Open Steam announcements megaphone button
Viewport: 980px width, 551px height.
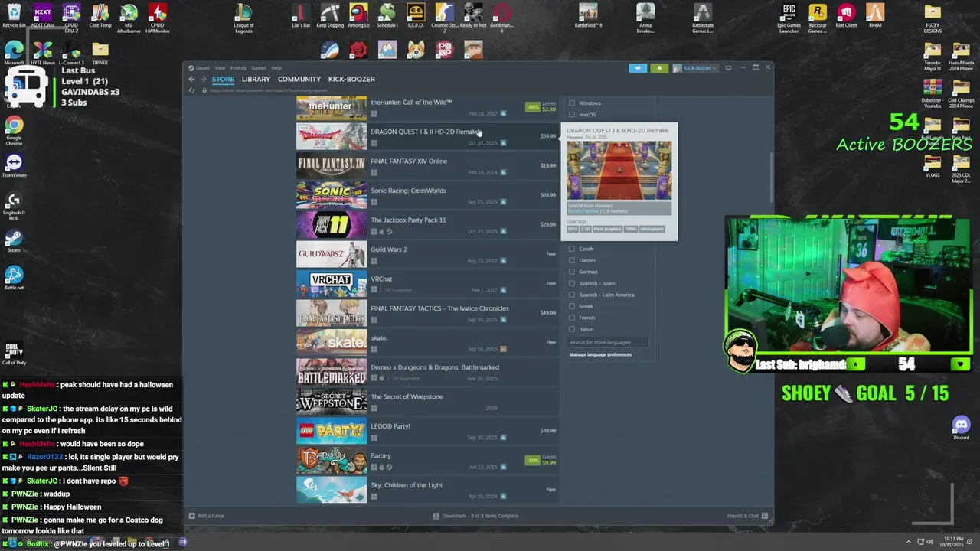point(638,68)
